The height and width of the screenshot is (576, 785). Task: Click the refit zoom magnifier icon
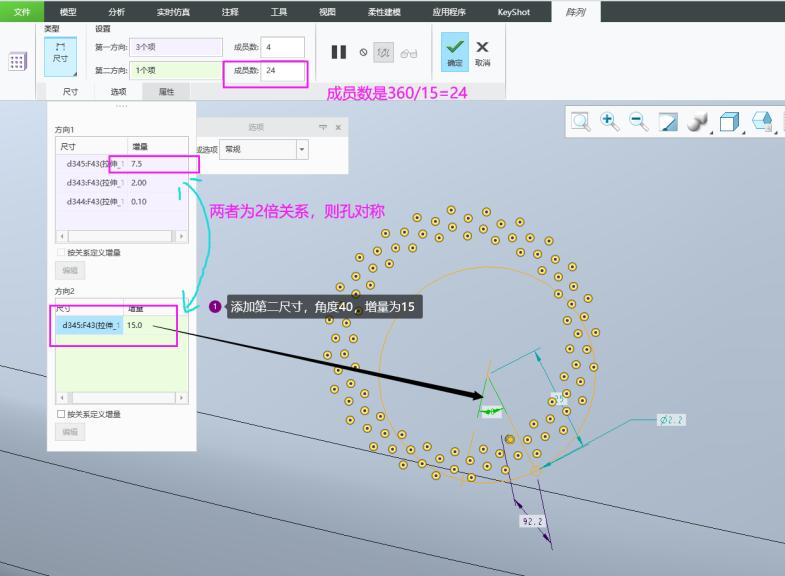[x=580, y=122]
